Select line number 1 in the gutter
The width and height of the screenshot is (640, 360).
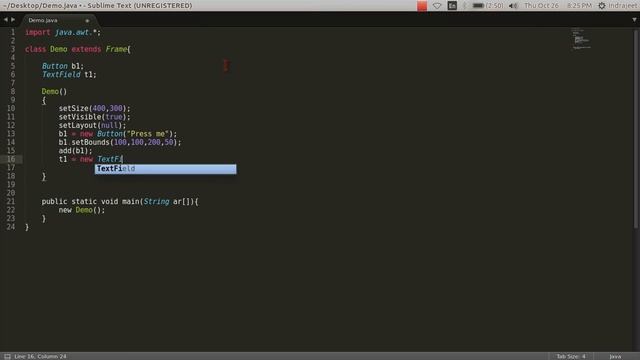point(13,32)
